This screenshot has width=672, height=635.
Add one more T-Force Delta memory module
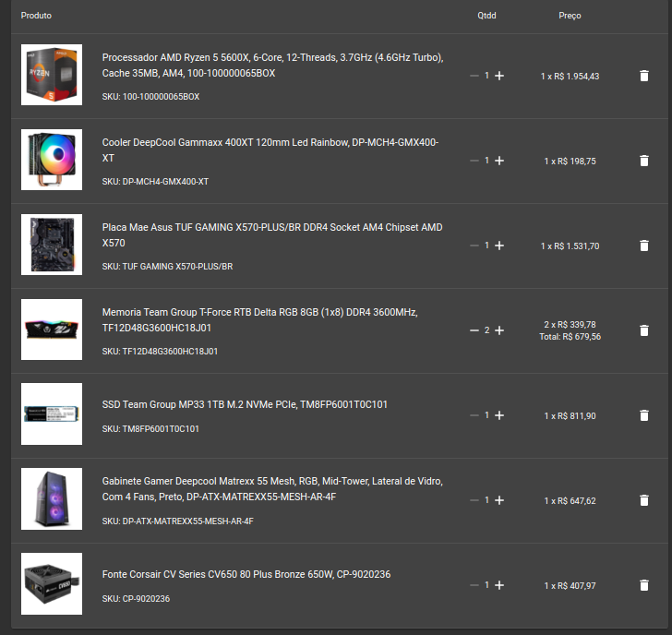[x=499, y=330]
